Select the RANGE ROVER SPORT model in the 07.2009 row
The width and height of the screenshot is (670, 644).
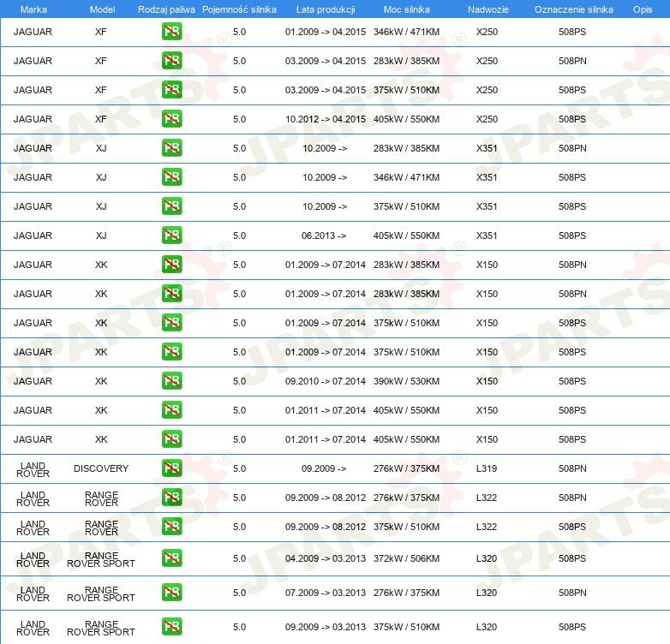pos(101,593)
